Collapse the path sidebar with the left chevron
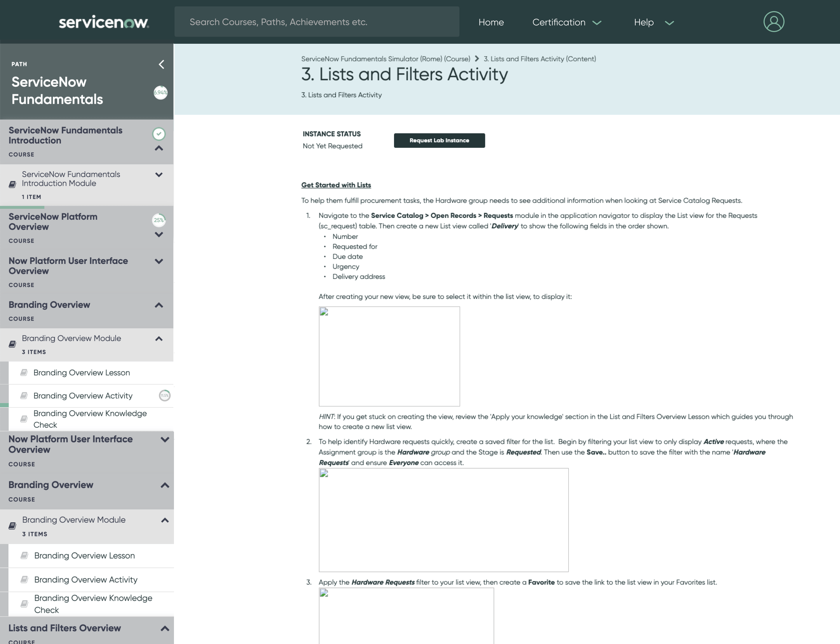Viewport: 840px width, 644px height. (161, 64)
